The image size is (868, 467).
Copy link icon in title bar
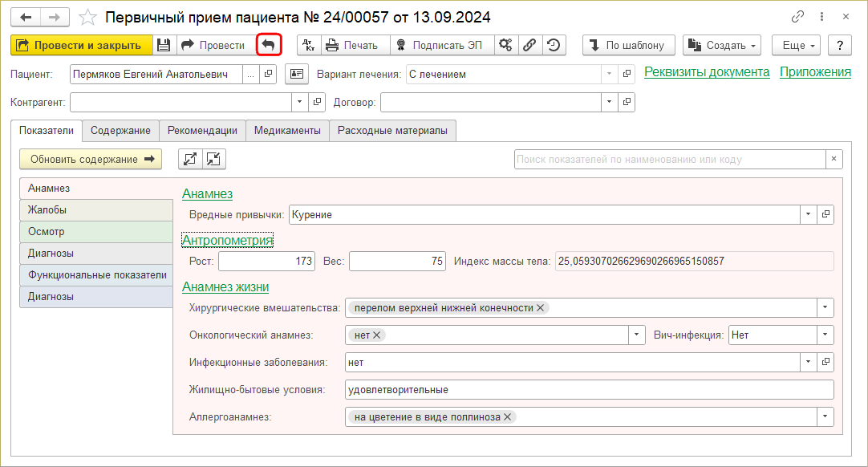click(797, 17)
